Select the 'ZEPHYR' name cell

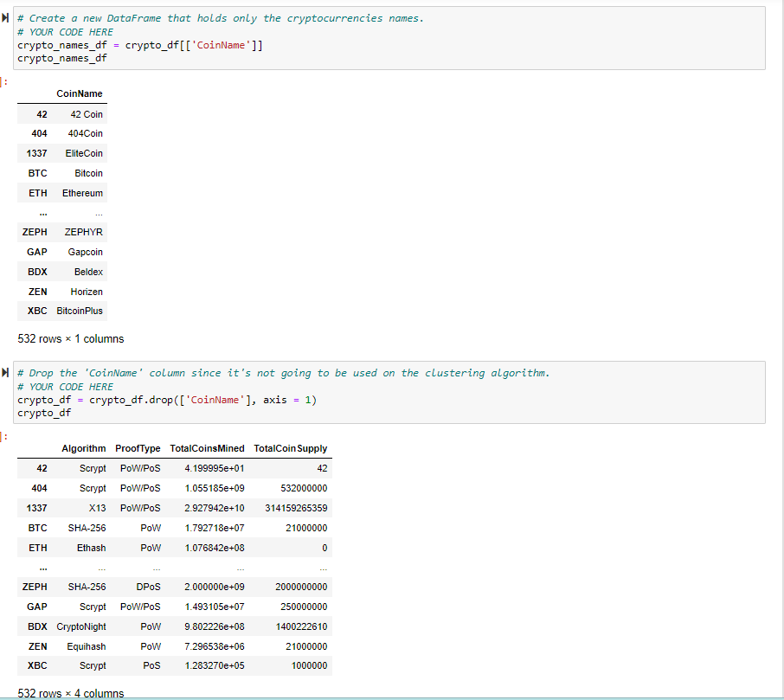83,232
